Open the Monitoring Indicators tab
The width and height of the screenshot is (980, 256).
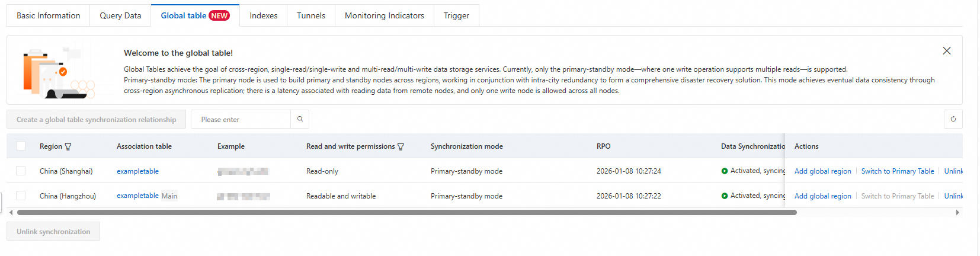[384, 15]
